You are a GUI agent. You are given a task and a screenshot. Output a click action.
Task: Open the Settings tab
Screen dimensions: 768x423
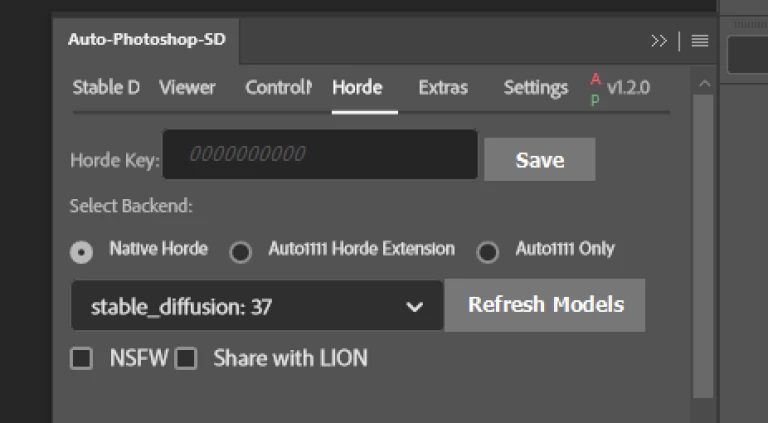tap(536, 88)
